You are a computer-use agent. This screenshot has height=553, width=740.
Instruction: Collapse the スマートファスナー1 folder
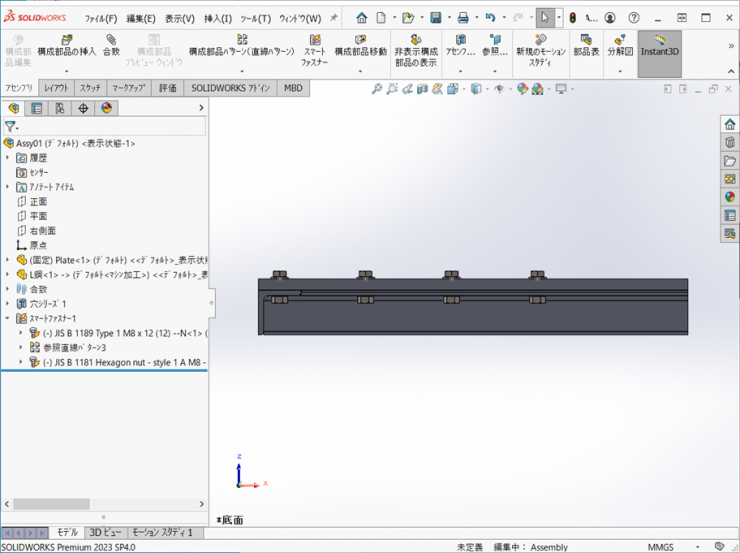pos(8,318)
